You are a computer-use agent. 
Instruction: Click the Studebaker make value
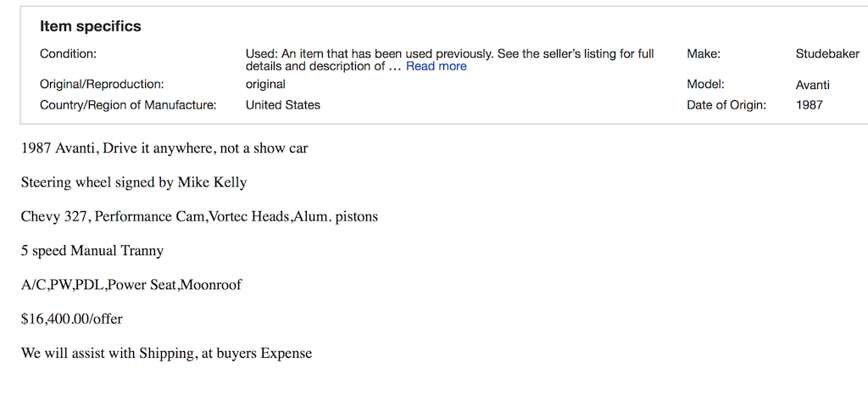click(827, 54)
